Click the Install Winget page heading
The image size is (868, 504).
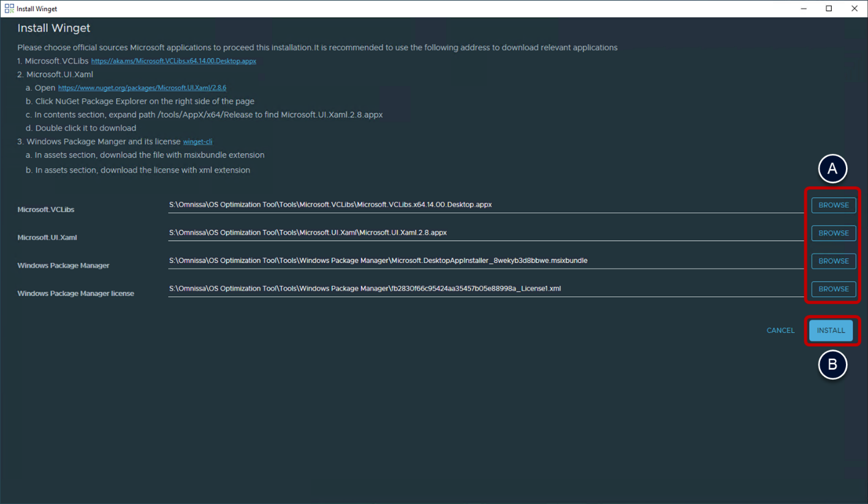click(54, 28)
